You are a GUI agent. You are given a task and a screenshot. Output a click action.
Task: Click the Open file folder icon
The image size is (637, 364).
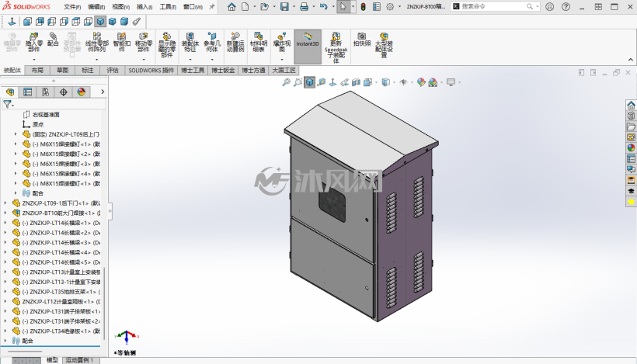pyautogui.click(x=264, y=6)
